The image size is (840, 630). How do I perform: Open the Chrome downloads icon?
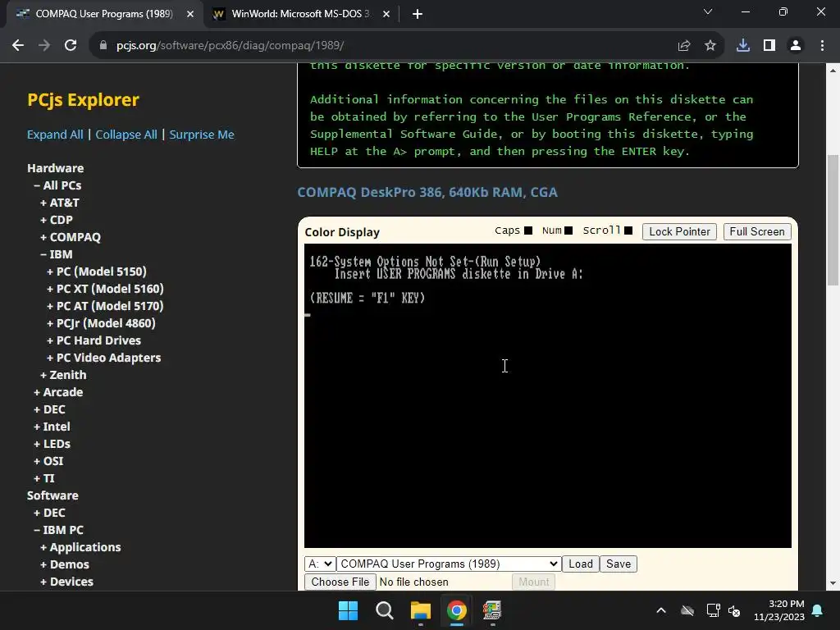743,46
